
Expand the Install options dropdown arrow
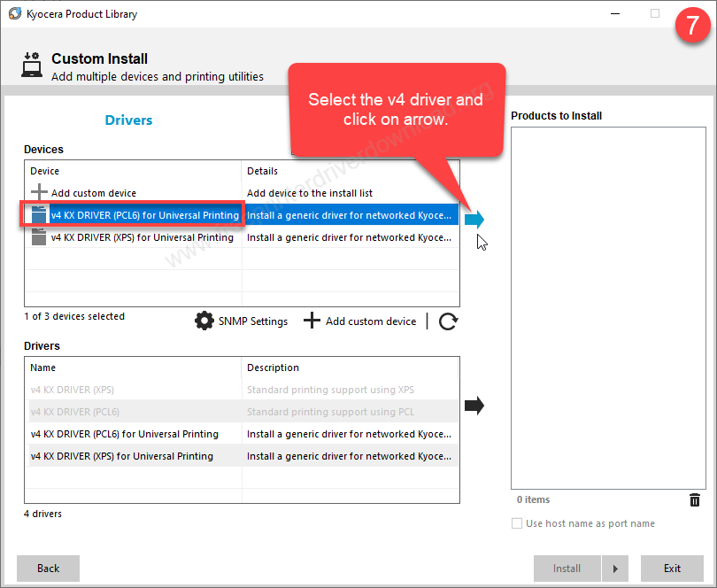(x=615, y=569)
